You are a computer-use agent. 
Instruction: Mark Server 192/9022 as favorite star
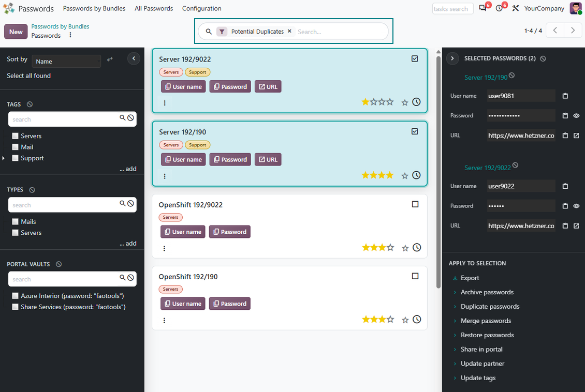[x=405, y=102]
